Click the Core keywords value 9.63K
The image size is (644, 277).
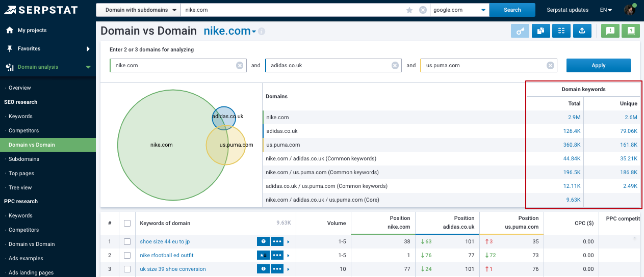574,200
